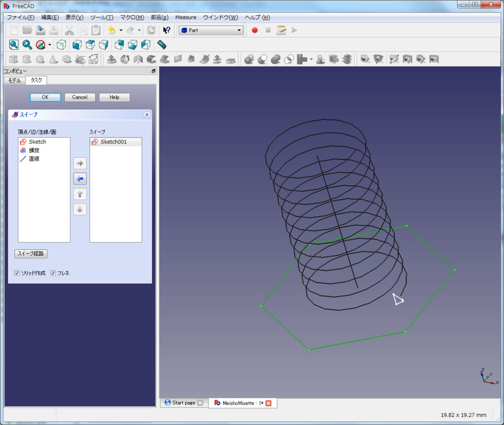Close the MeishoMisette document tab
504x425 pixels.
pos(268,403)
